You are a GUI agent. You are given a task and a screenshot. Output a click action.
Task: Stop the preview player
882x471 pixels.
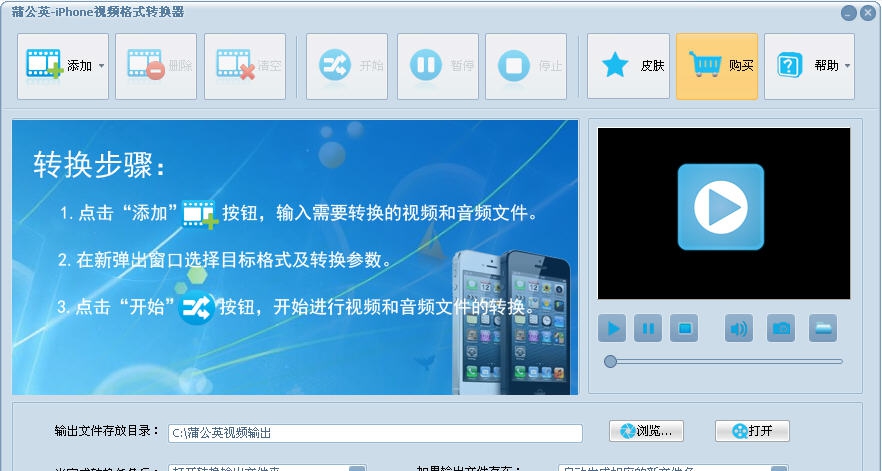coord(684,328)
